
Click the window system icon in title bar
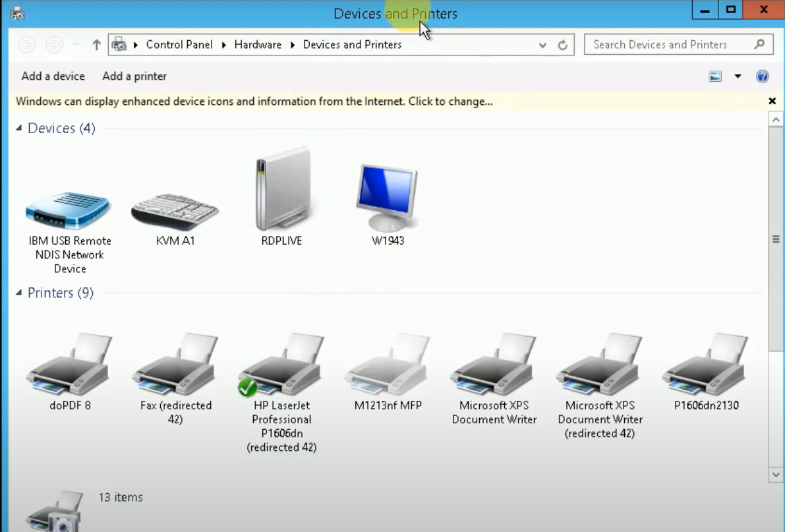(18, 14)
